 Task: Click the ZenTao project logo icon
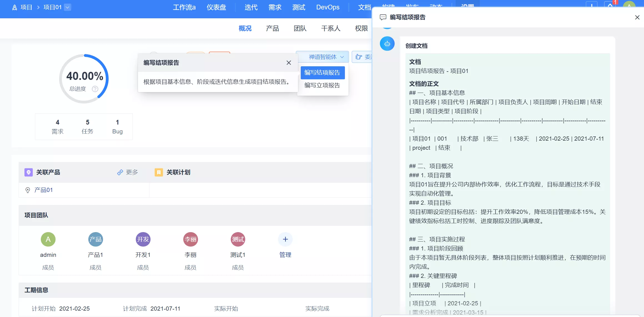click(x=15, y=7)
